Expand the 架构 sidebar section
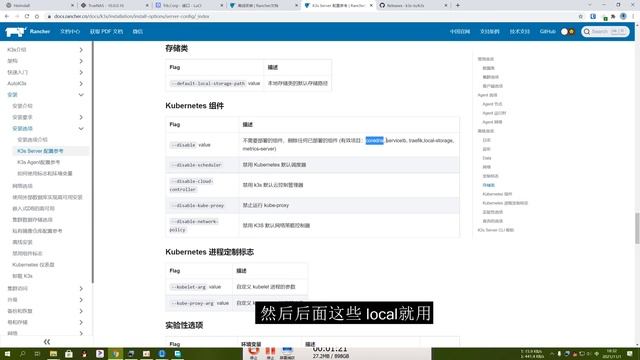640x360 pixels. (x=81, y=61)
